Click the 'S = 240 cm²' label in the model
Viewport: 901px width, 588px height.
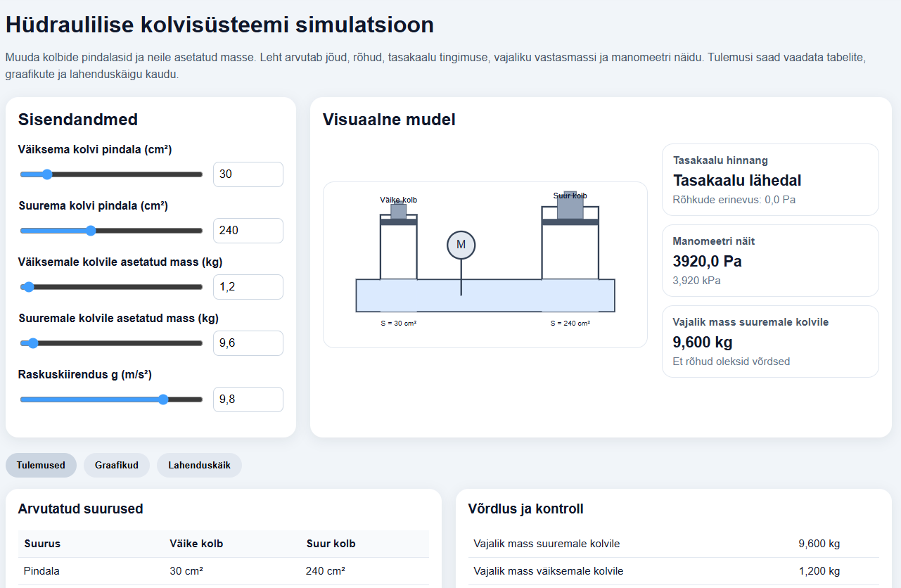[x=570, y=324]
